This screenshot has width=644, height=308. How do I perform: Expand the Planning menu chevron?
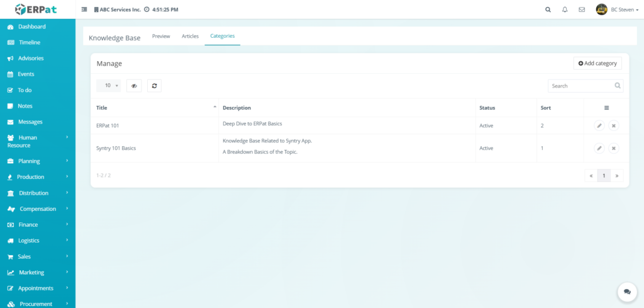67,161
